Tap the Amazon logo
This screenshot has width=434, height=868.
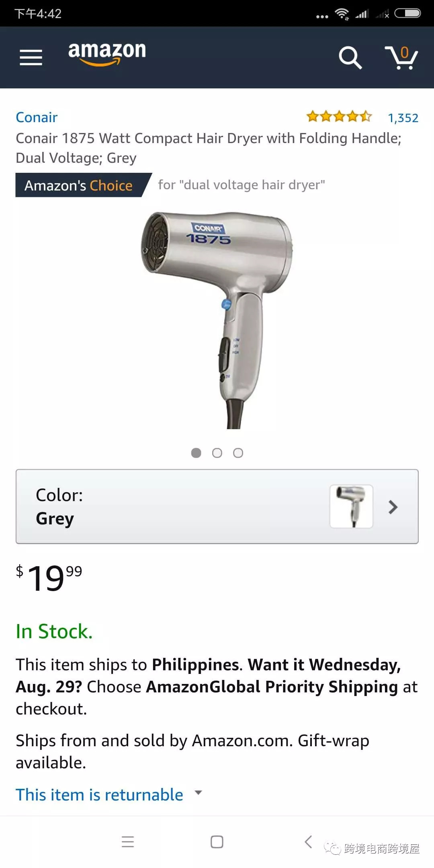(107, 53)
